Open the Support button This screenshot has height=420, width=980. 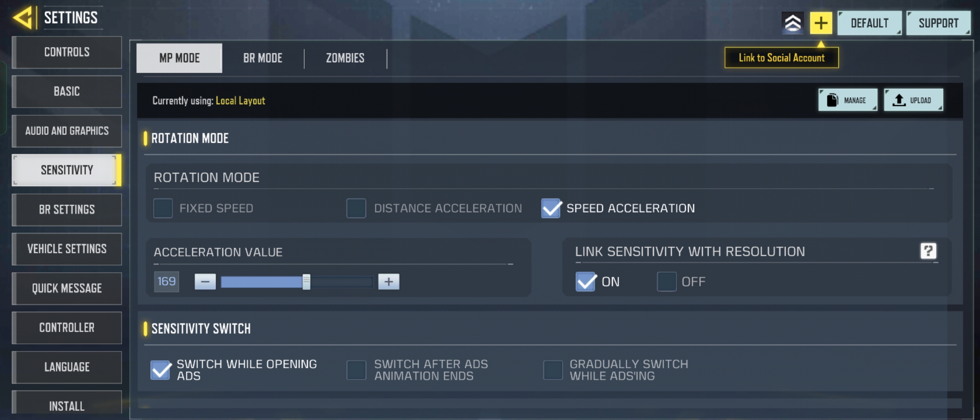938,23
